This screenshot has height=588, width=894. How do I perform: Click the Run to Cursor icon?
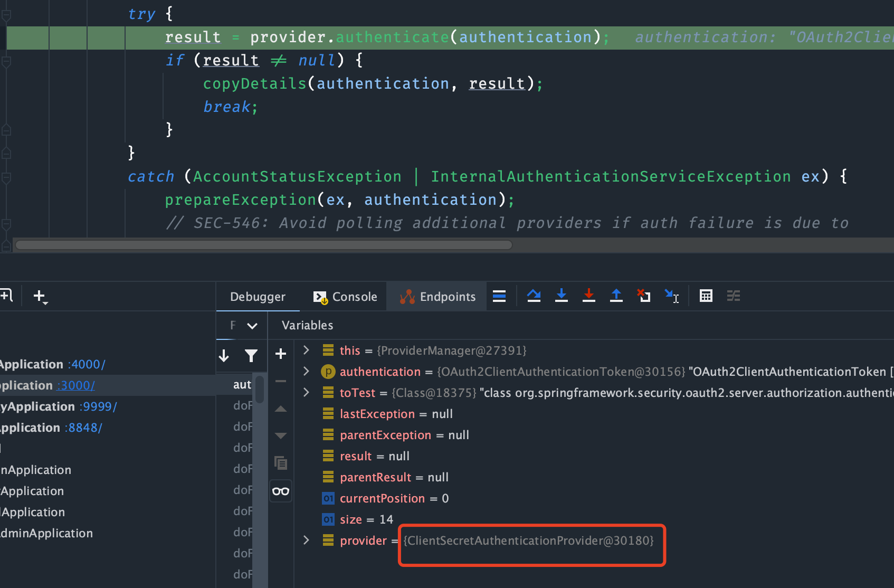tap(672, 296)
